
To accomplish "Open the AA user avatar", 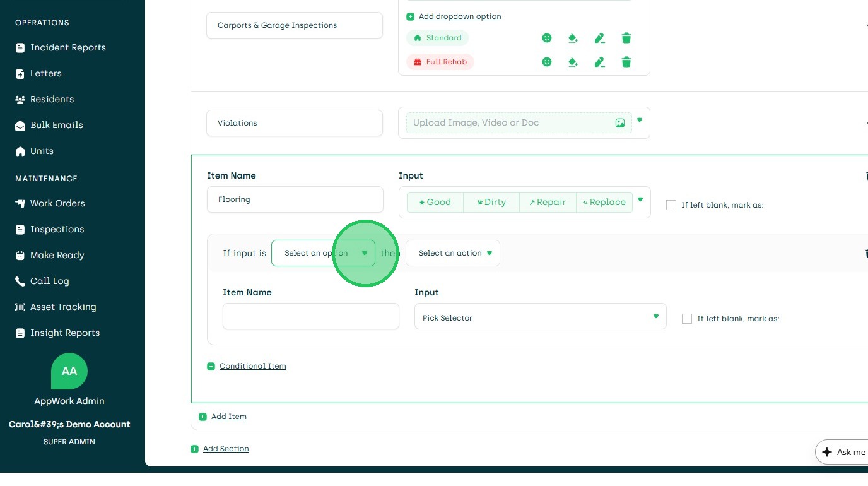I will (x=69, y=371).
